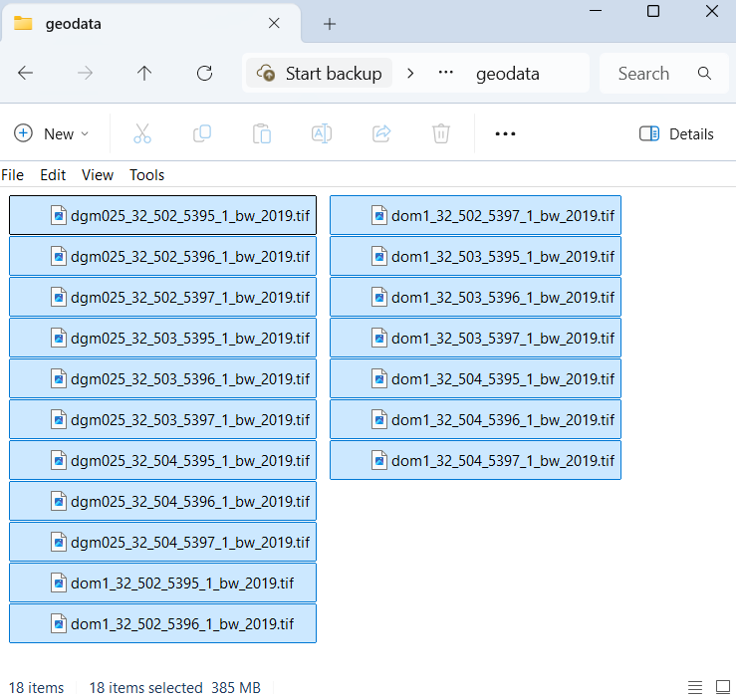Add a new tab

tap(330, 23)
